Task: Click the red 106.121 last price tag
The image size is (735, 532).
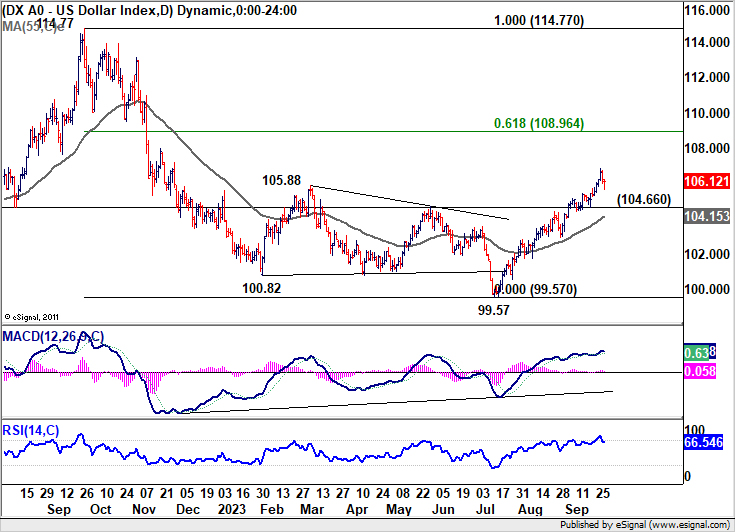Action: (x=706, y=181)
